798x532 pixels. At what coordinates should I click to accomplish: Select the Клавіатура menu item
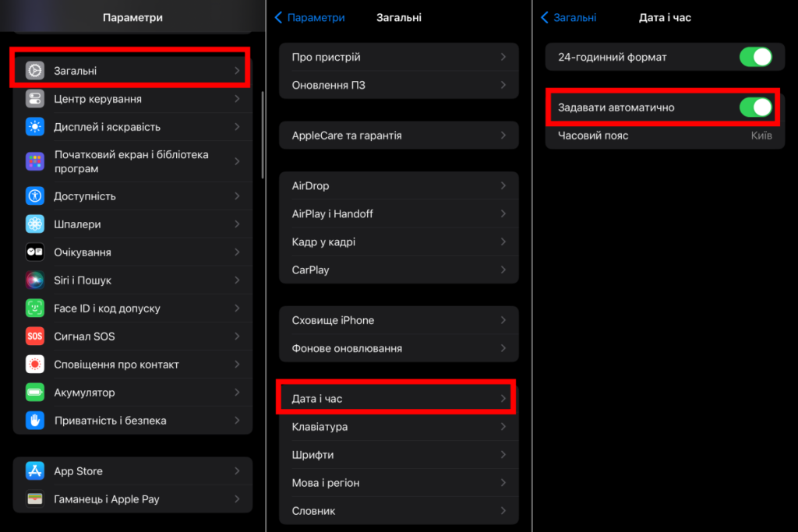click(x=398, y=427)
